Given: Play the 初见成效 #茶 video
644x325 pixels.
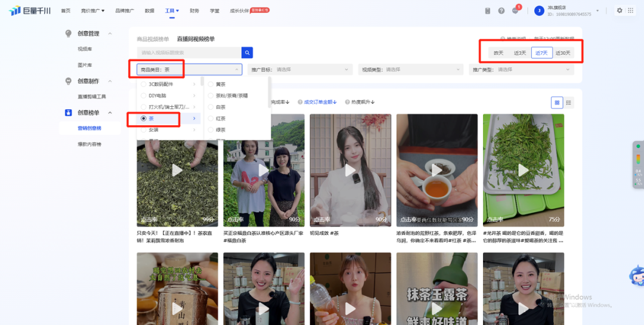Looking at the screenshot, I should pyautogui.click(x=351, y=170).
